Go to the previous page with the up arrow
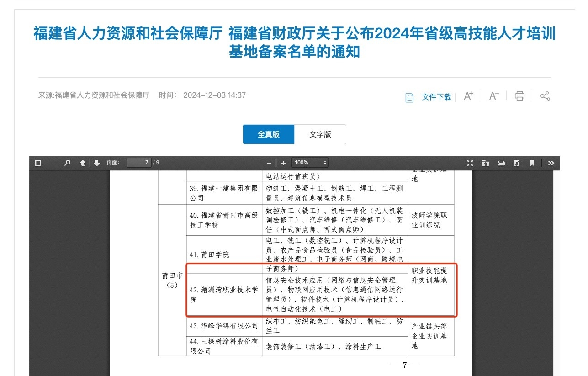 point(82,162)
